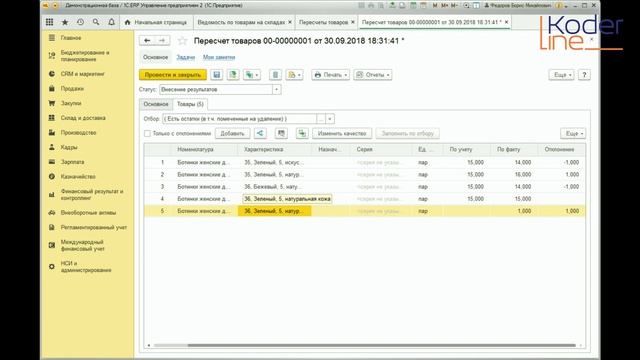Viewport: 640px width, 360px height.
Task: Switch to Начальная страница tab
Action: pos(156,22)
